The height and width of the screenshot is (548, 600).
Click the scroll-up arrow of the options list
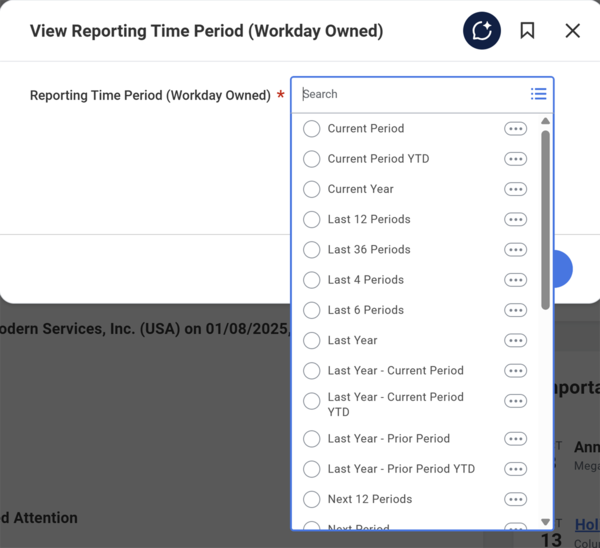coord(546,121)
